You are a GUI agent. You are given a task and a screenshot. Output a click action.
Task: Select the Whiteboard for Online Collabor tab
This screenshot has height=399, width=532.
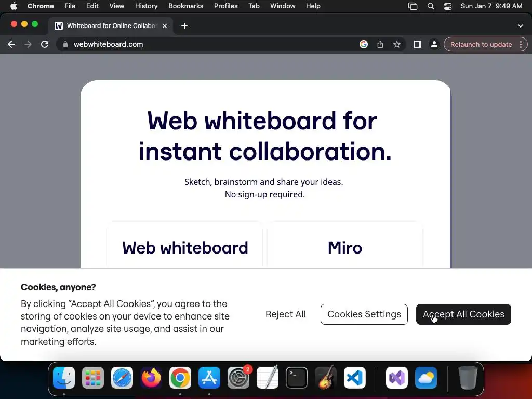(x=111, y=26)
